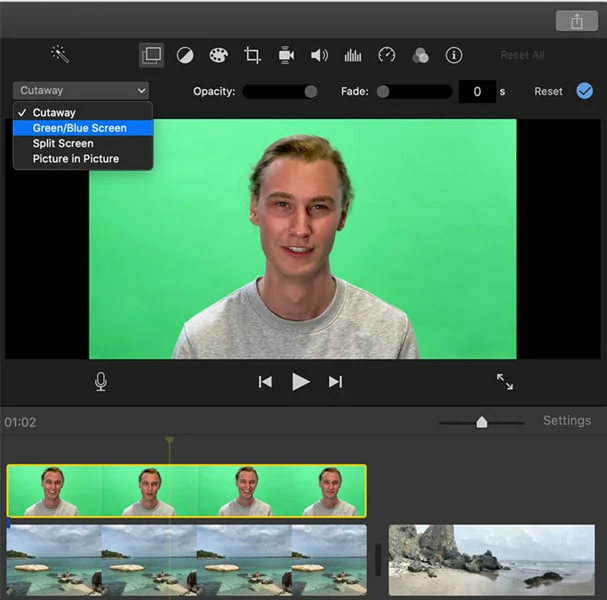
Task: Choose Picture in Picture option
Action: (x=83, y=159)
